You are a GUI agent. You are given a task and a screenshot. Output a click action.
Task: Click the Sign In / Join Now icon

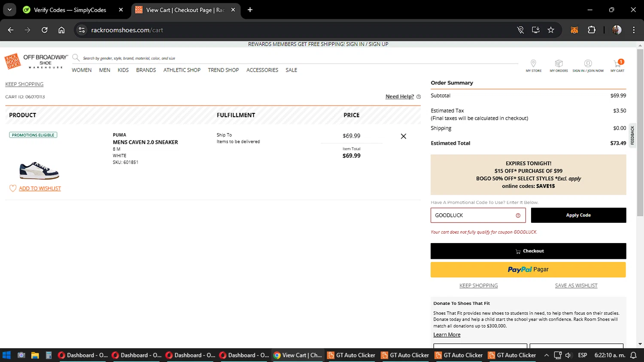588,64
